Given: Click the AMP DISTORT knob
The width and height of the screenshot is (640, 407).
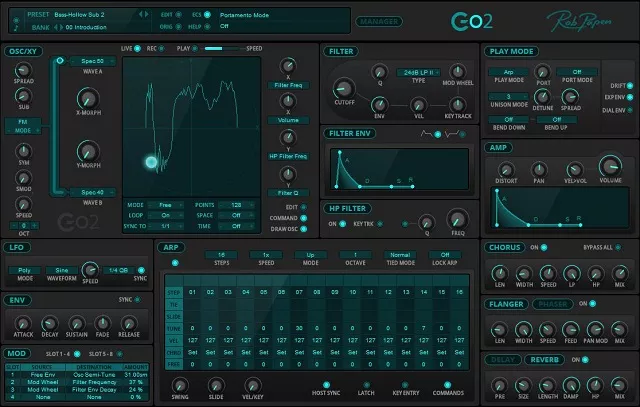Looking at the screenshot, I should [x=506, y=170].
